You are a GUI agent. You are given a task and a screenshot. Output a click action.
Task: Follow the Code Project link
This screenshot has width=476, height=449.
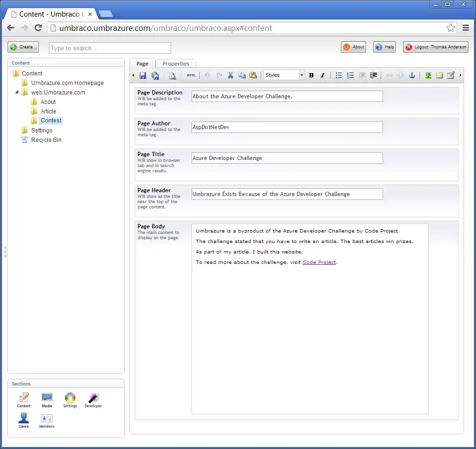pos(319,262)
